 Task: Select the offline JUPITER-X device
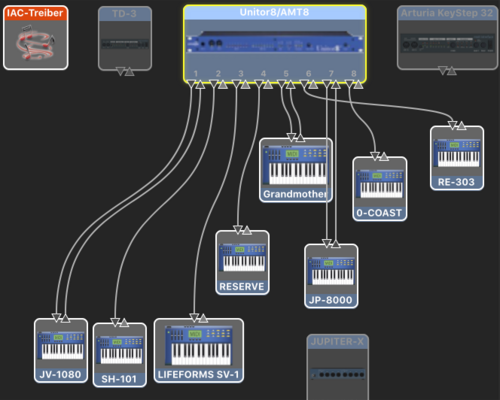pos(338,367)
